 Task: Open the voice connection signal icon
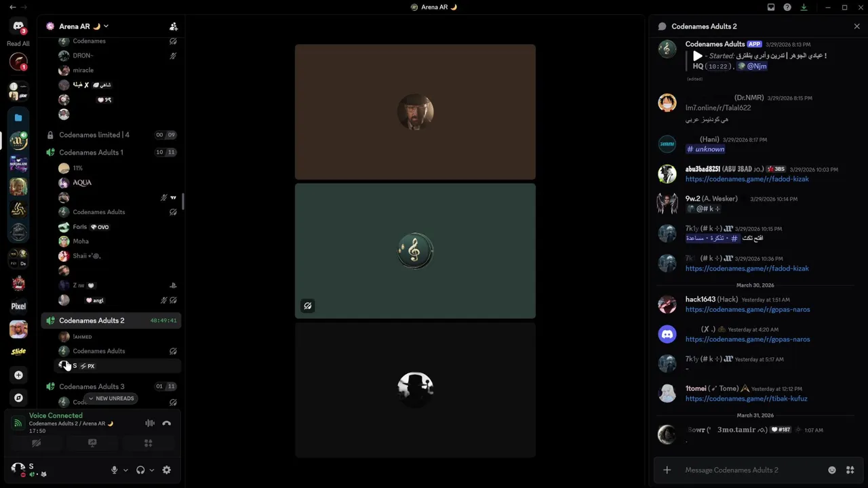(18, 424)
